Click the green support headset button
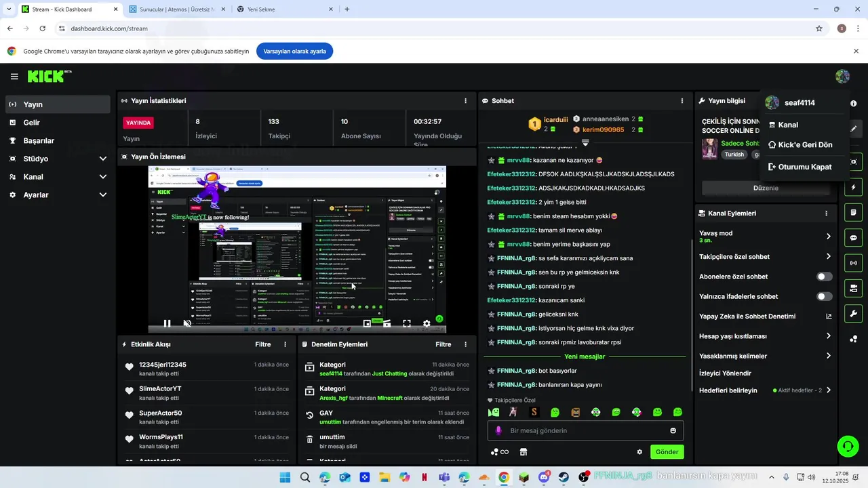868x488 pixels. pyautogui.click(x=848, y=446)
